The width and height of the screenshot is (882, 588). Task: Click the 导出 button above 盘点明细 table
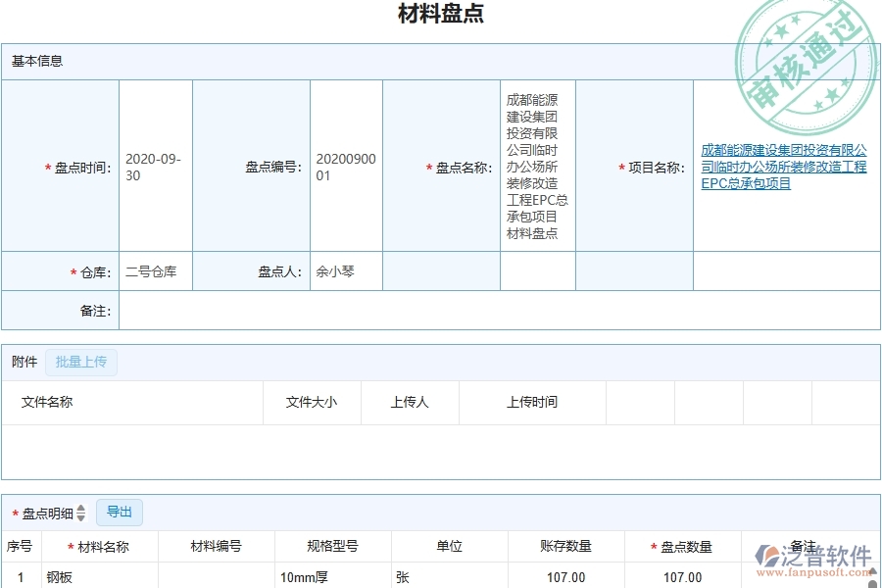click(121, 512)
